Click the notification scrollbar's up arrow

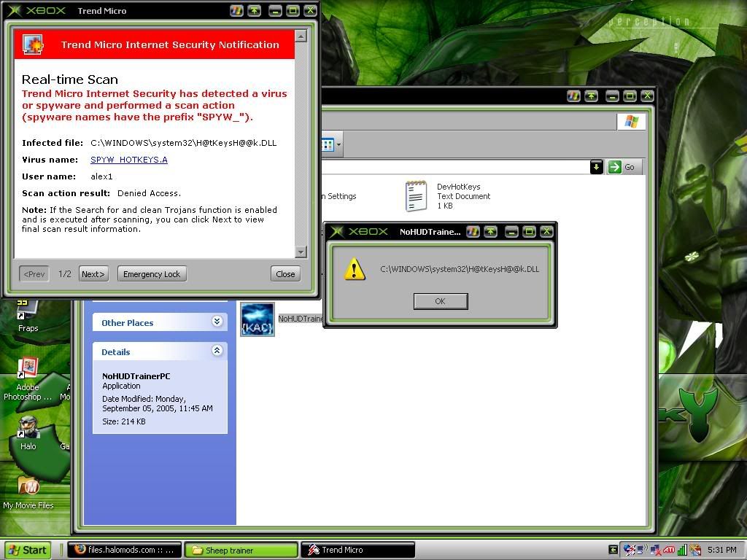tap(301, 36)
